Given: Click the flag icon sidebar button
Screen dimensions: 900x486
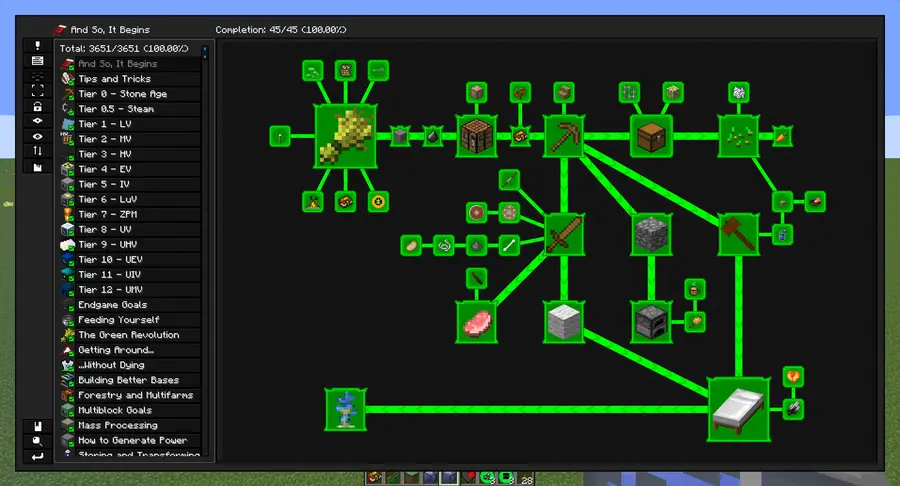Looking at the screenshot, I should click(x=37, y=167).
